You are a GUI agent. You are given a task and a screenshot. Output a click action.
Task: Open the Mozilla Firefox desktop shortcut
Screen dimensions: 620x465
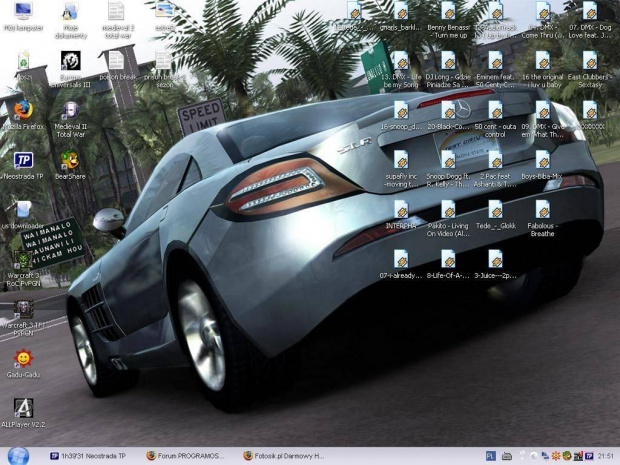click(22, 109)
